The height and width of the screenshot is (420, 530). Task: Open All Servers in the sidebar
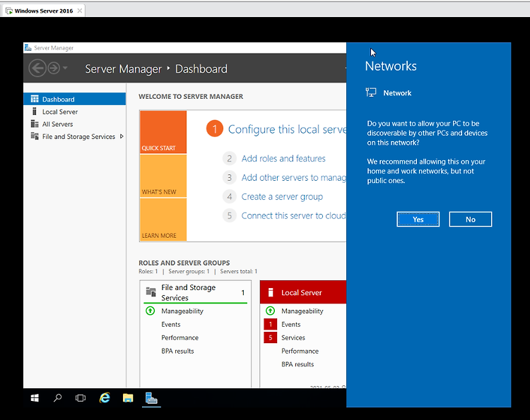[x=57, y=124]
